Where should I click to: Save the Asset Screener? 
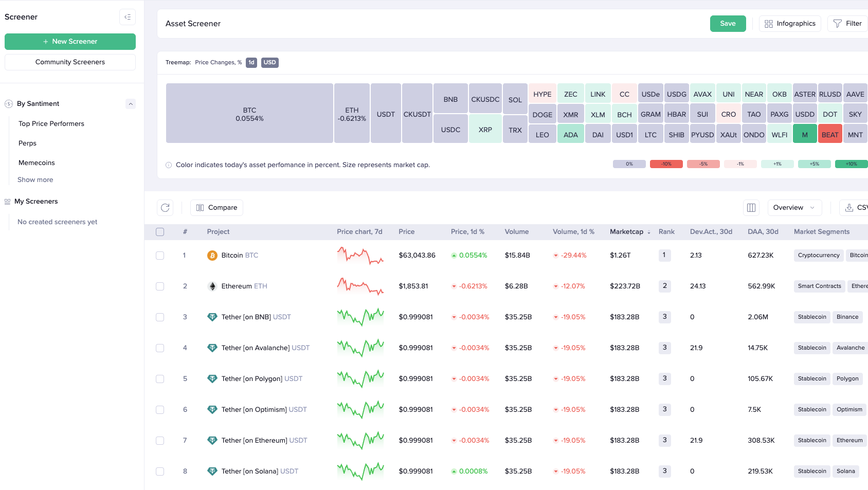728,24
